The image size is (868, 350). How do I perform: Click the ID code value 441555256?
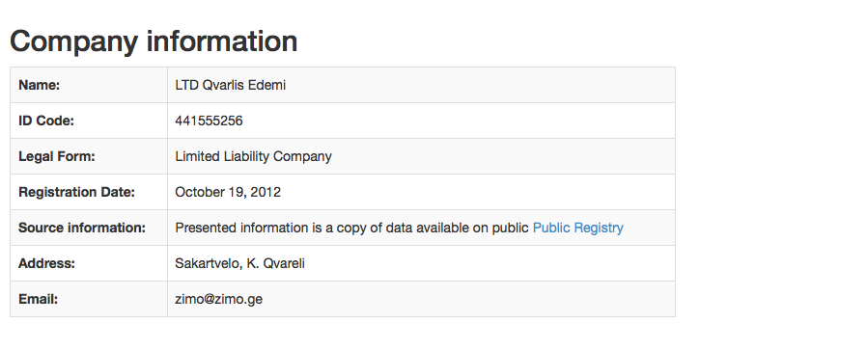[209, 121]
